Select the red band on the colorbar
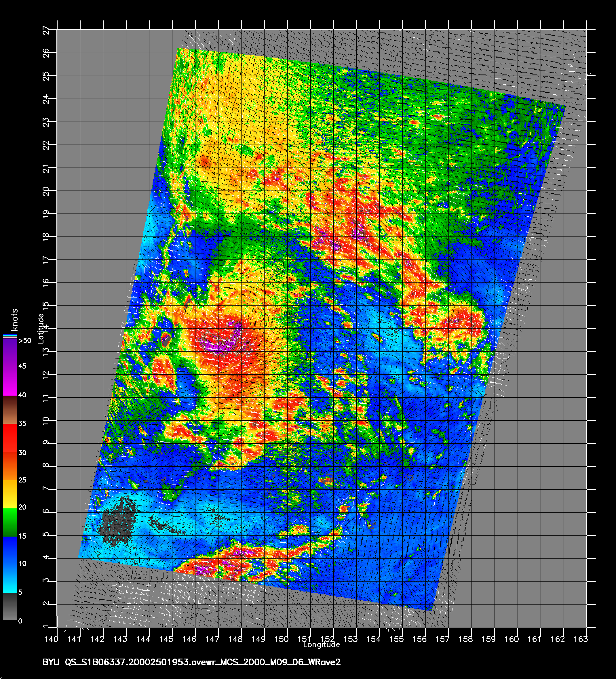 [10, 438]
